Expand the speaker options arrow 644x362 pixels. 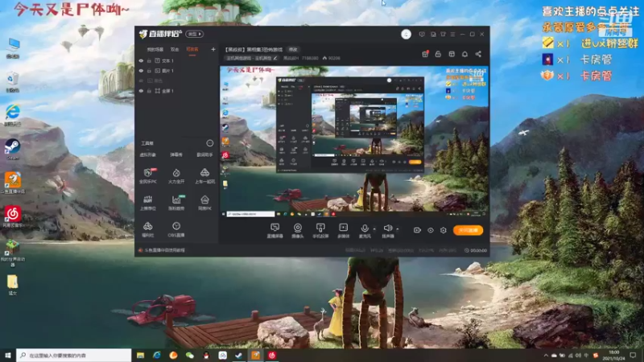(x=397, y=229)
